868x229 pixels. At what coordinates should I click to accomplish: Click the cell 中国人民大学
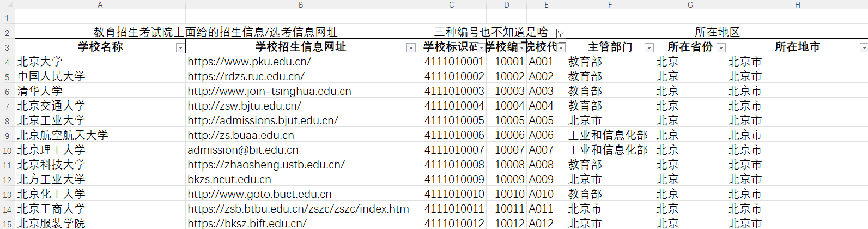coord(100,76)
